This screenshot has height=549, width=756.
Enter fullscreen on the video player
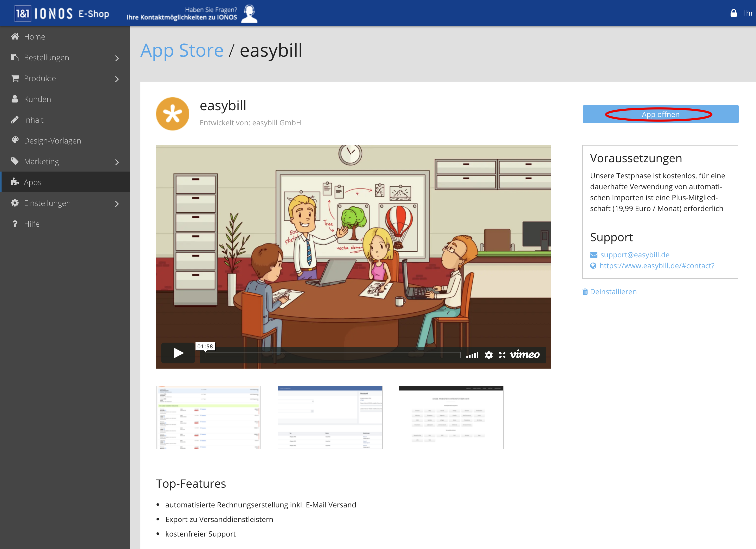point(502,355)
